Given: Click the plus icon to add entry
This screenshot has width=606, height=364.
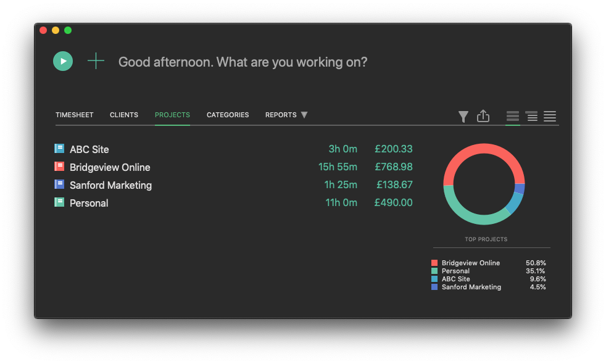Looking at the screenshot, I should point(96,61).
